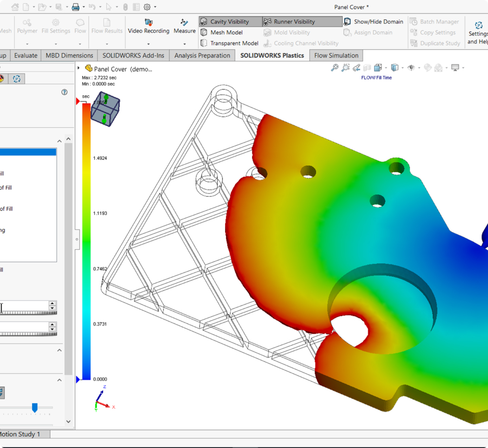Viewport: 488px width, 448px height.
Task: Switch to the MBD Dimensions tab
Action: (69, 55)
